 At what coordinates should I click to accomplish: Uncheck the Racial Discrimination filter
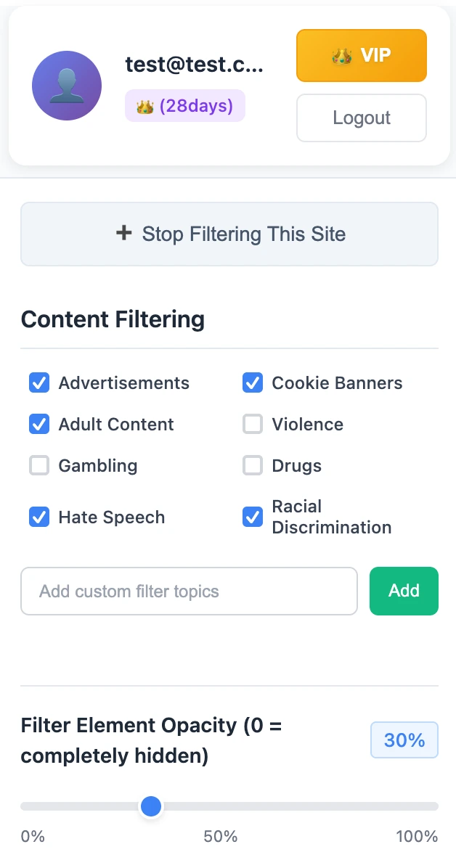[253, 517]
